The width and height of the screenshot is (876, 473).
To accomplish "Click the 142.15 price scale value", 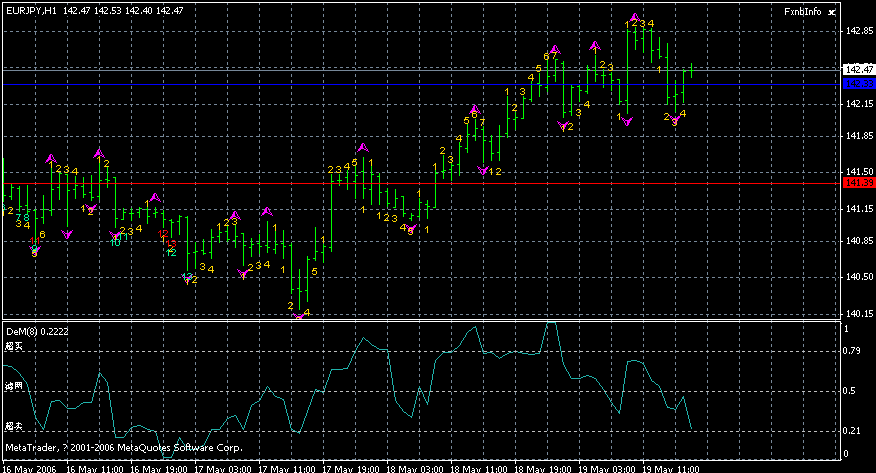I will [x=859, y=104].
